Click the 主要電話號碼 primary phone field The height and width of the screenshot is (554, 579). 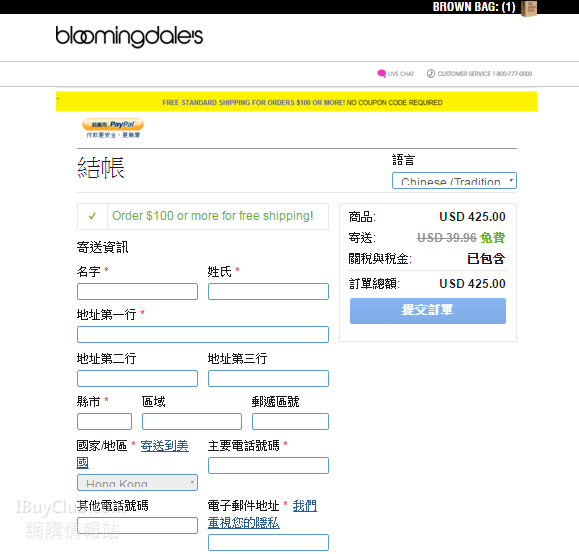point(268,465)
